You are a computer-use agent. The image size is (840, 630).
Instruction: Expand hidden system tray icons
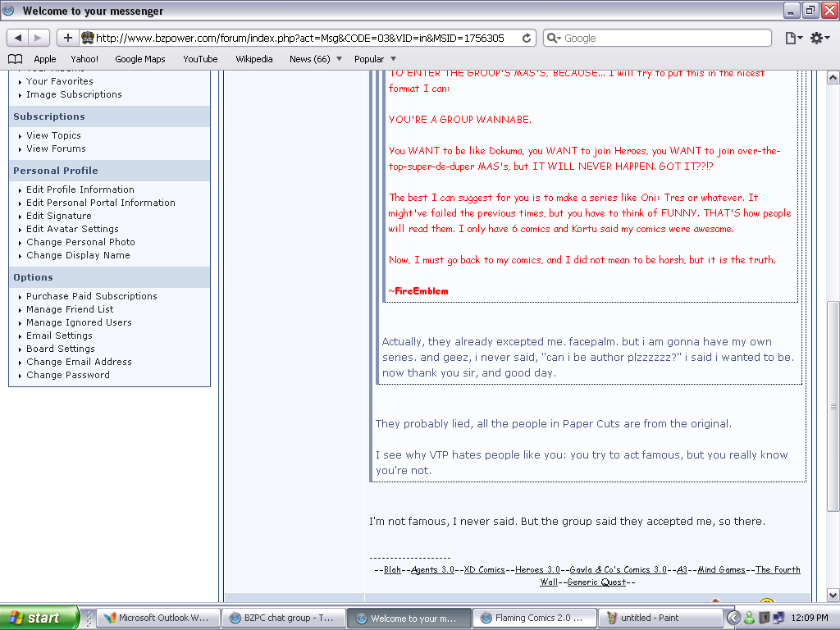point(733,618)
